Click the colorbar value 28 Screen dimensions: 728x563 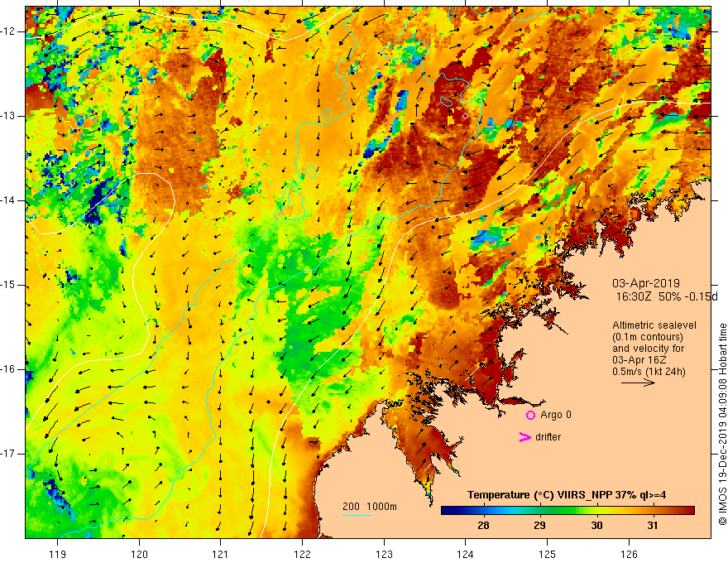483,526
